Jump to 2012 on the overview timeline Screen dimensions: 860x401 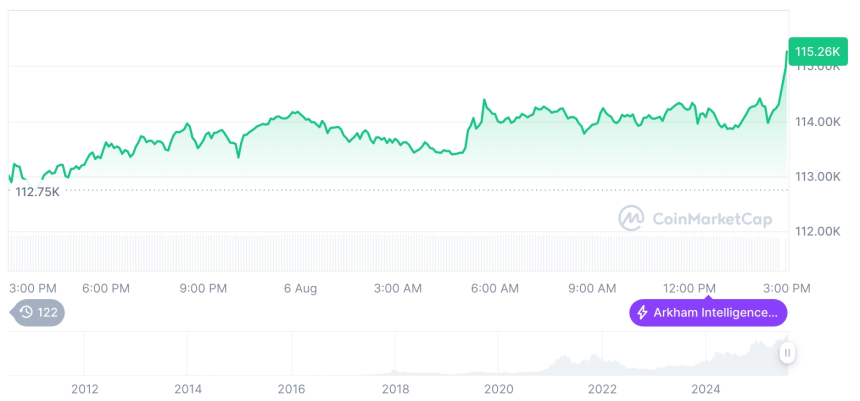[84, 389]
